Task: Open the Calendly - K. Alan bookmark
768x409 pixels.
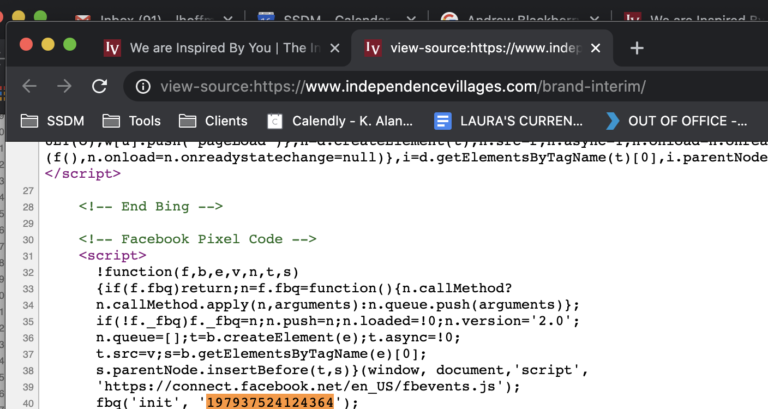Action: 340,121
